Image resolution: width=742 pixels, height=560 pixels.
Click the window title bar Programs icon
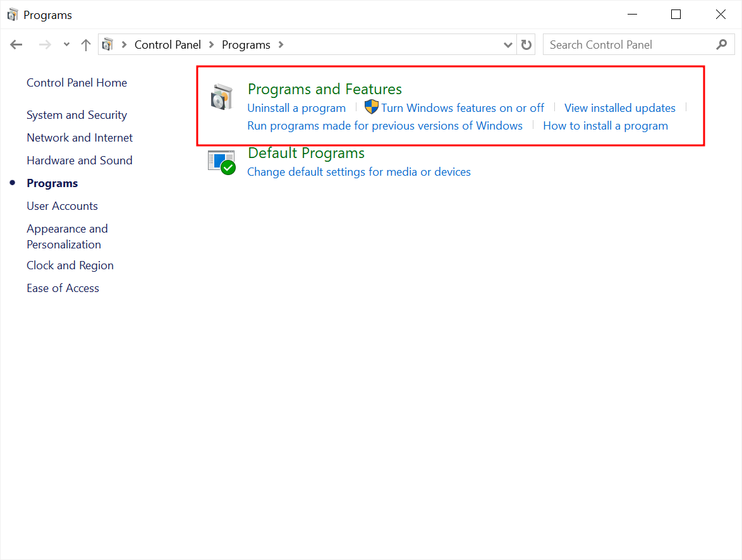coord(12,15)
